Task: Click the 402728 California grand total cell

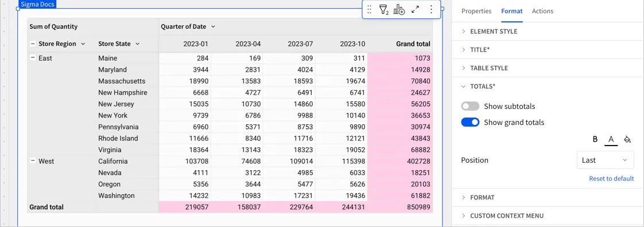Action: tap(401, 161)
